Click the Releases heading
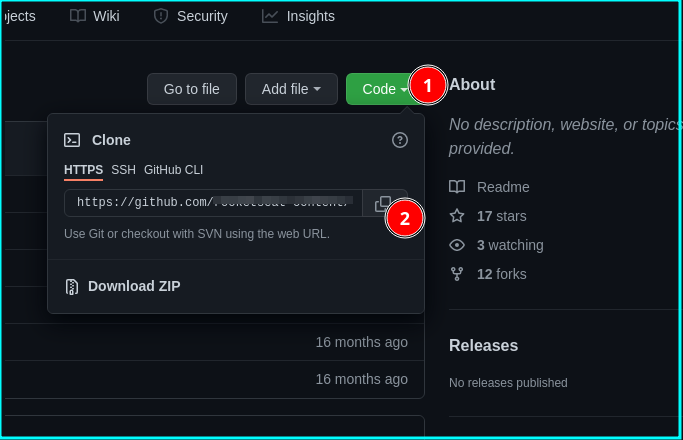The height and width of the screenshot is (440, 683). 484,345
